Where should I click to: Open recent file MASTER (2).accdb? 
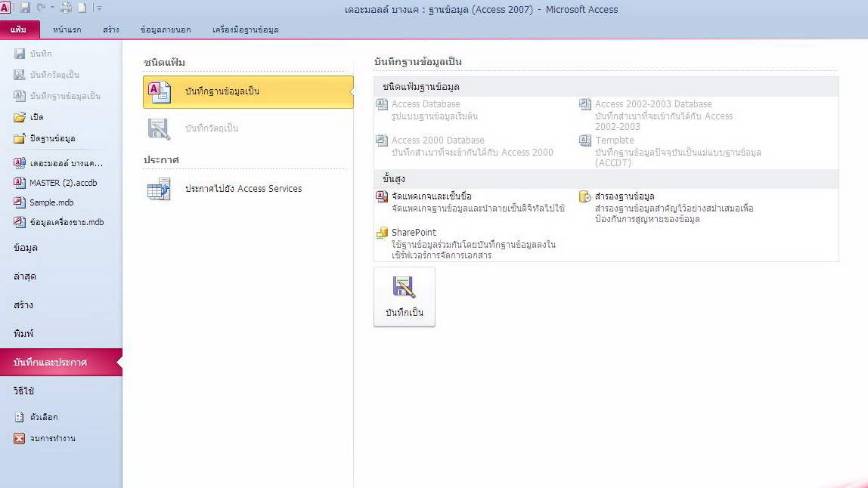54,183
